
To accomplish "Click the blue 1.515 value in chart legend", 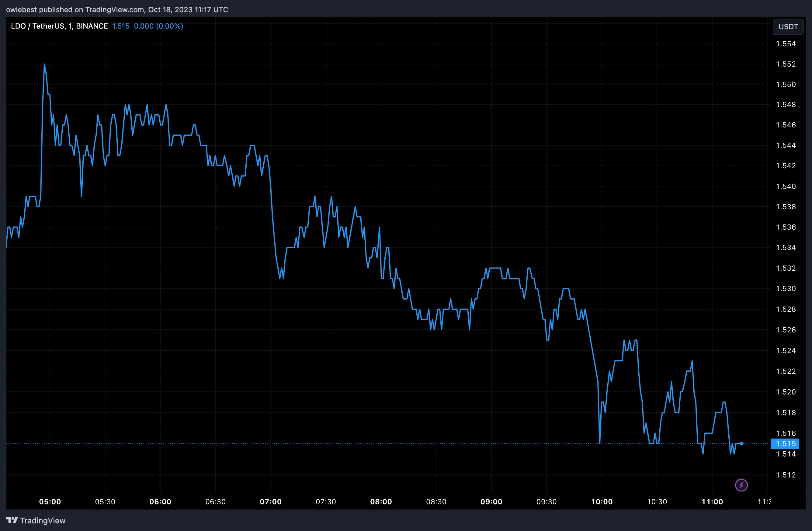I will click(x=121, y=26).
